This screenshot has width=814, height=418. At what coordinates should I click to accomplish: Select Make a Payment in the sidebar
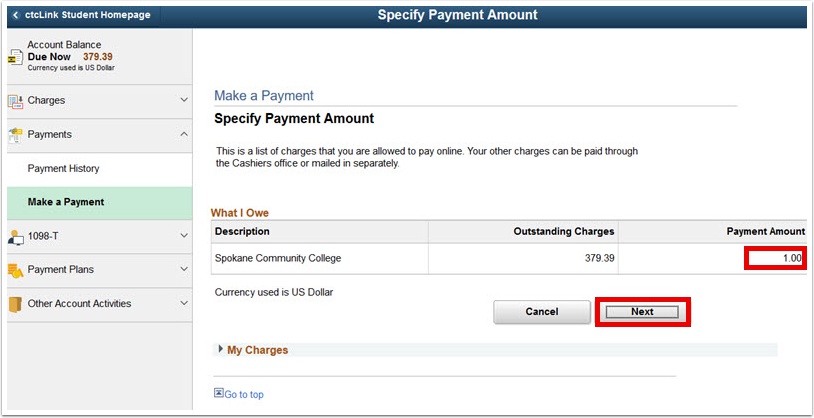[x=66, y=202]
